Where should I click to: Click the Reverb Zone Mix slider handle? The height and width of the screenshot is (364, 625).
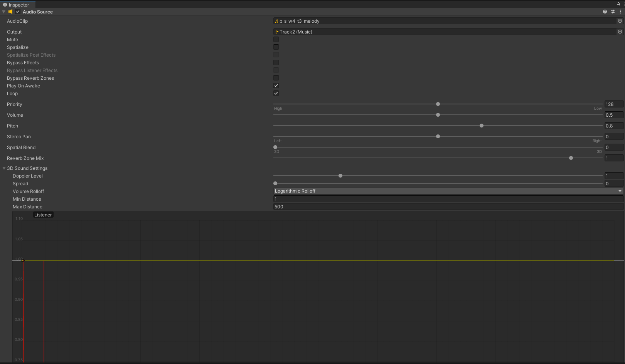tap(571, 158)
